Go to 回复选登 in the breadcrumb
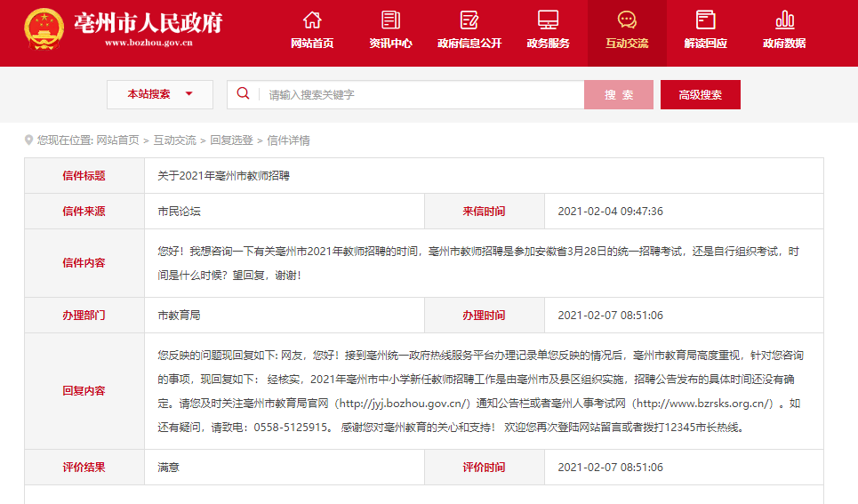The image size is (858, 504). pyautogui.click(x=231, y=140)
